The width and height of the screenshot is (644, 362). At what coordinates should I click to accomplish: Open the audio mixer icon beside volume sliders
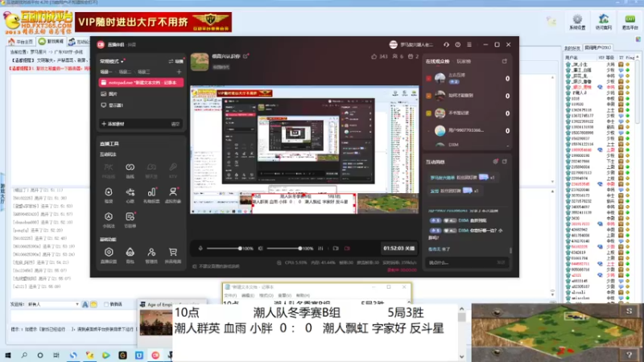pyautogui.click(x=320, y=249)
